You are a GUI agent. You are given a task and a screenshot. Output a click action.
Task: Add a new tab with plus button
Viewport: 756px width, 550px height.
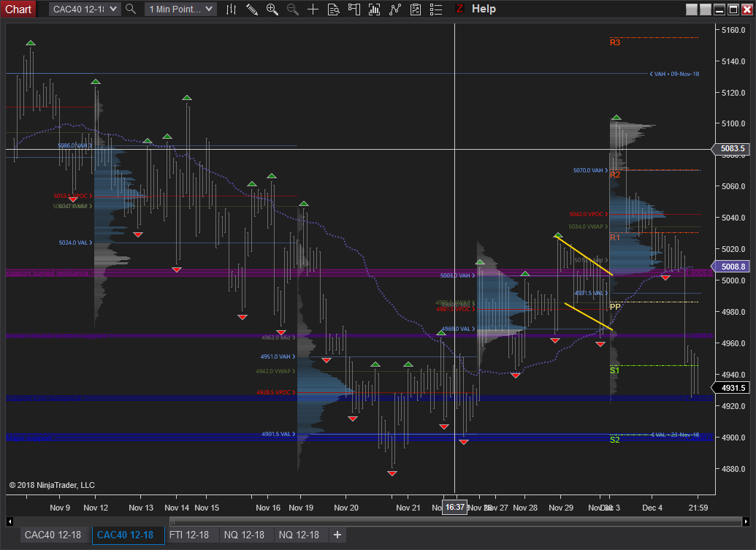(337, 535)
